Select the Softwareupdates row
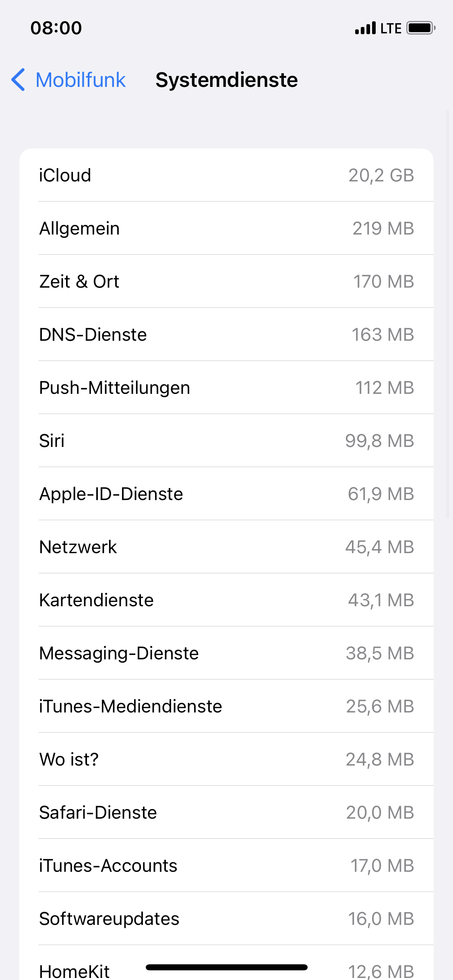The width and height of the screenshot is (453, 980). point(226,919)
